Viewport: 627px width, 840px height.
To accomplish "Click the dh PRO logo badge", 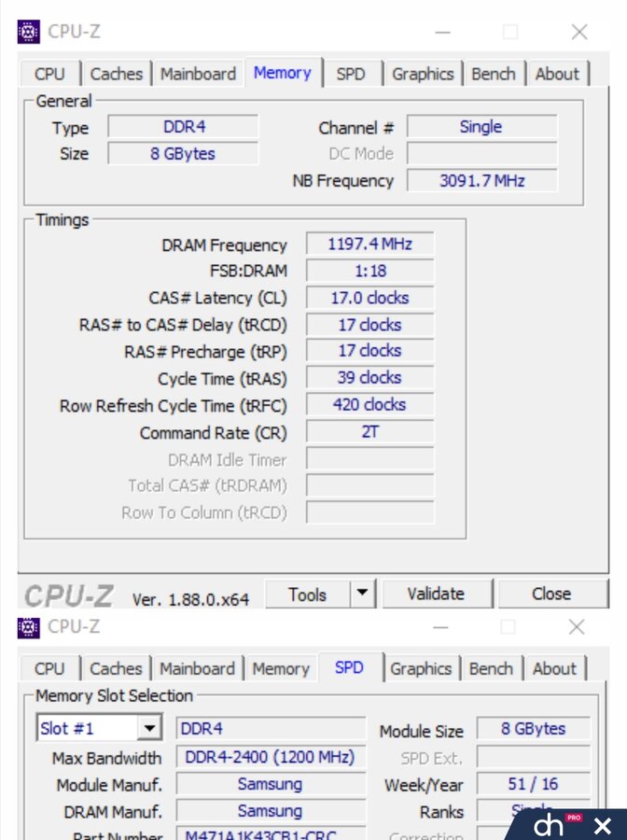I will (x=556, y=825).
